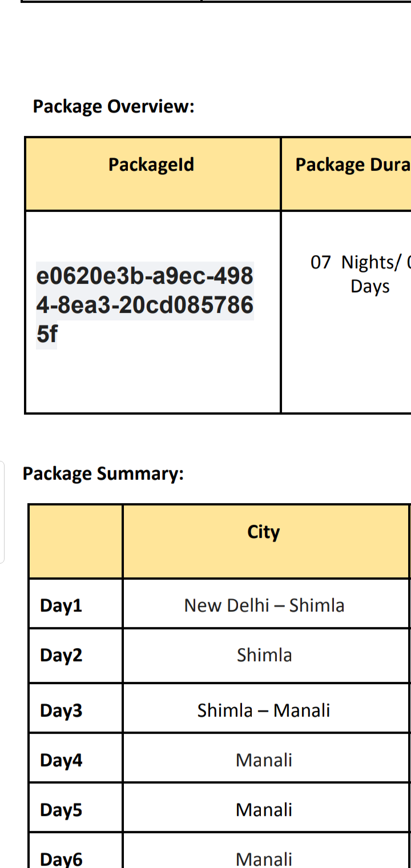The height and width of the screenshot is (868, 411).
Task: Click the Package Overview heading
Action: coord(114,106)
